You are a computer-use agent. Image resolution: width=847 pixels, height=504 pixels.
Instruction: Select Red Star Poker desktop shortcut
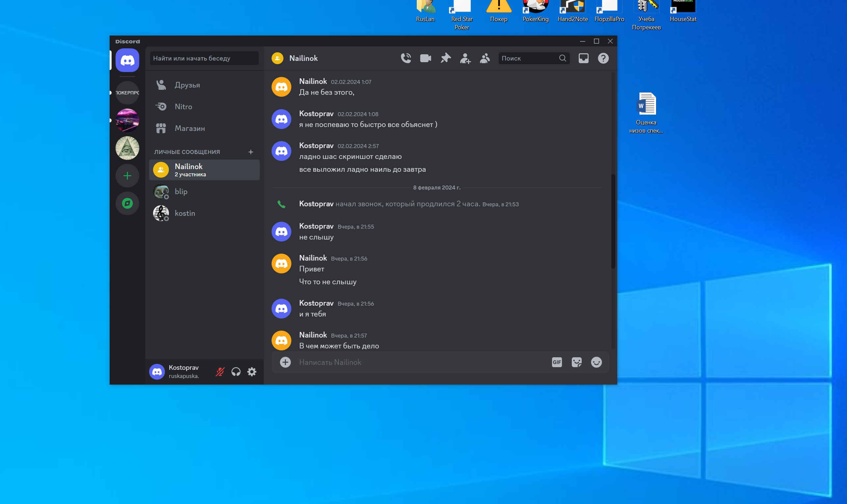tap(462, 15)
